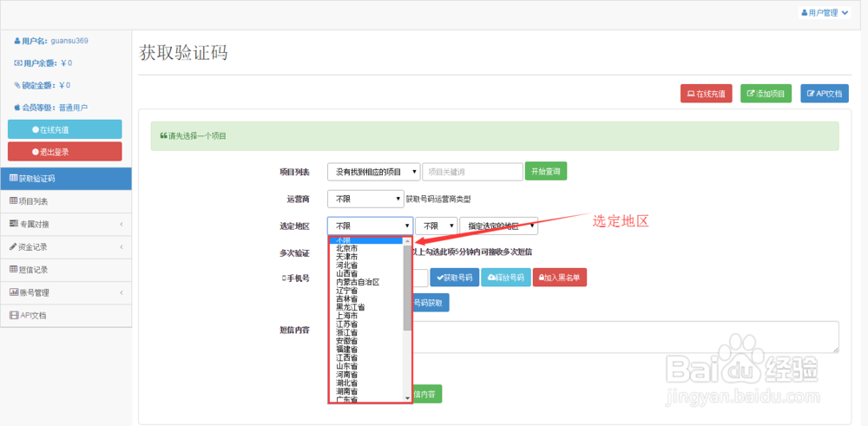
Task: Select 江西省 in the region list
Action: (x=366, y=357)
